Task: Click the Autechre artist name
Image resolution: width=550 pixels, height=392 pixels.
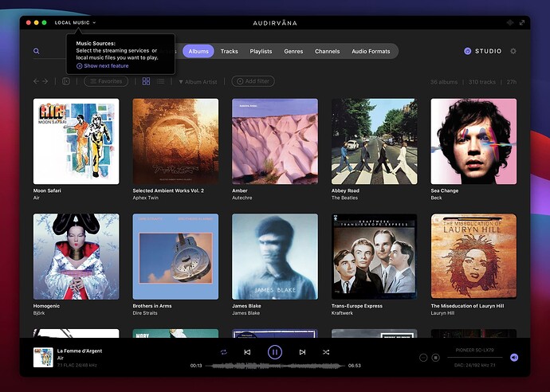Action: coord(242,198)
